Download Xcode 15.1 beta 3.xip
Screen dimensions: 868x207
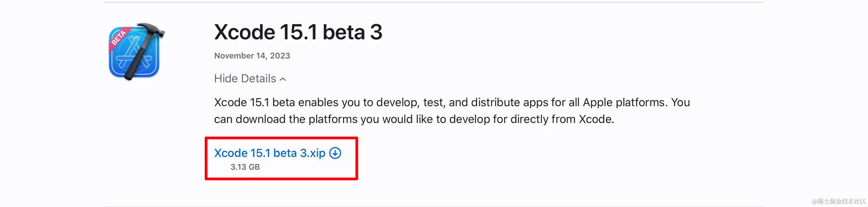tap(269, 153)
